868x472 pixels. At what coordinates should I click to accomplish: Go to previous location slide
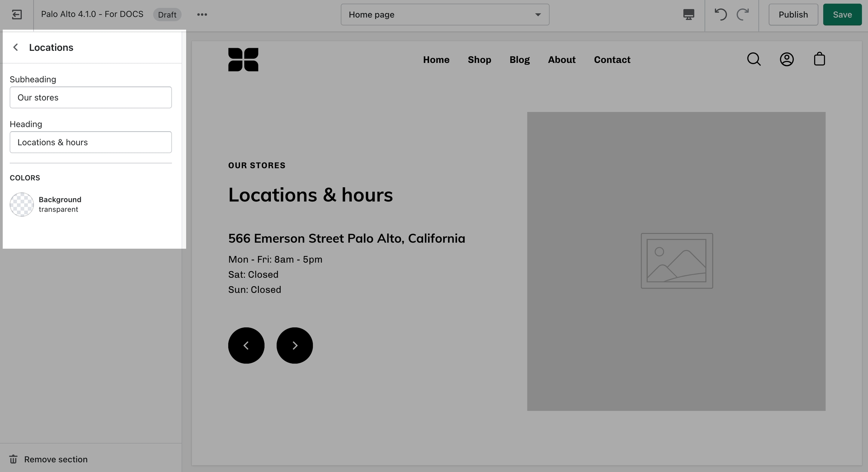(246, 345)
